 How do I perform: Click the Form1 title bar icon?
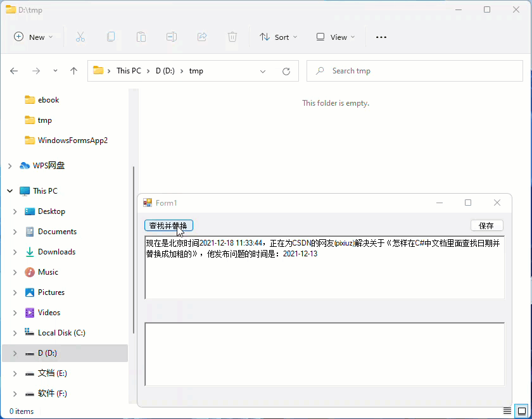[x=147, y=203]
